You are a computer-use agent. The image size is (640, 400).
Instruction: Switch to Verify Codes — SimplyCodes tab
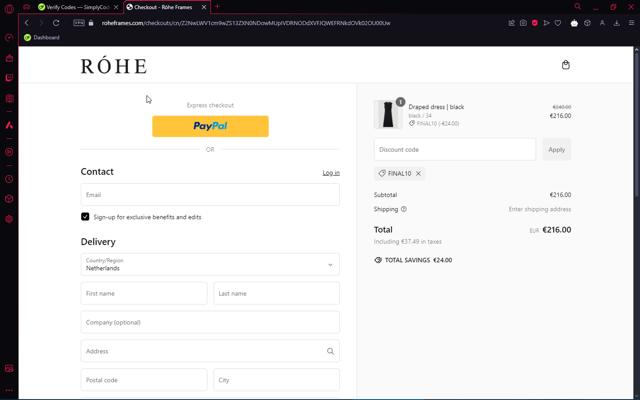pyautogui.click(x=77, y=7)
